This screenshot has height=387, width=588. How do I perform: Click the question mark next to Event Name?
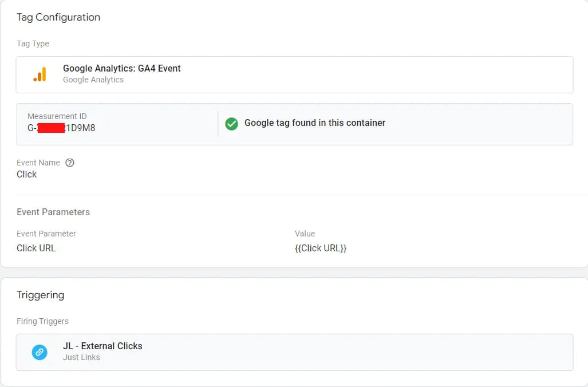69,163
